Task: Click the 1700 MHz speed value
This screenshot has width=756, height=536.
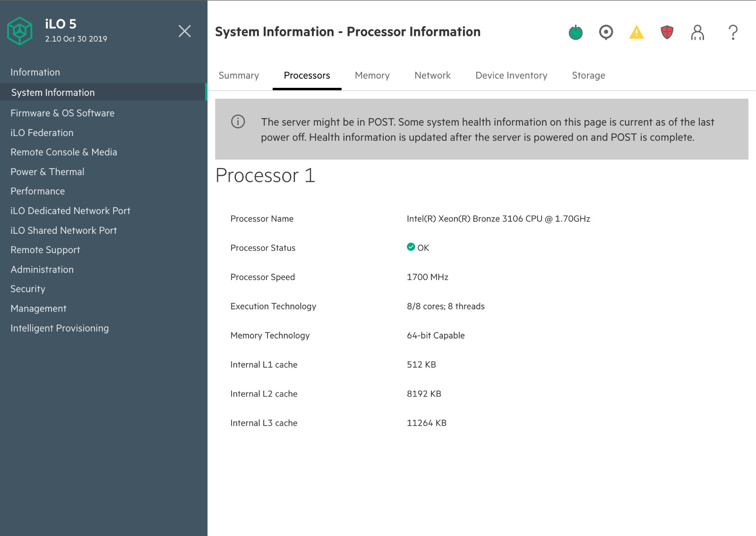Action: [x=428, y=277]
